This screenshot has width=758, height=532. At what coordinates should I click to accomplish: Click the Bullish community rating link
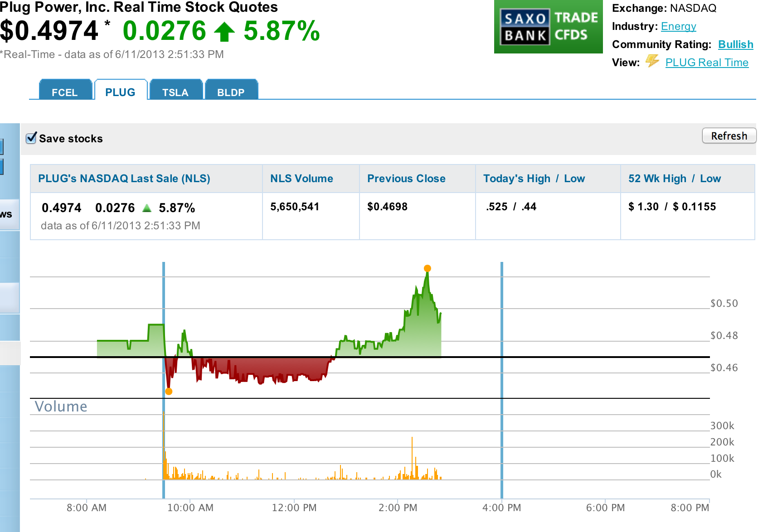735,44
